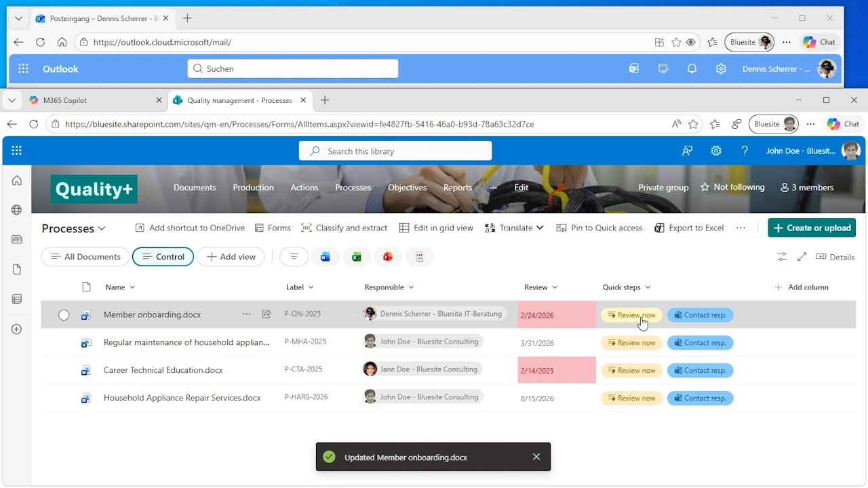The height and width of the screenshot is (488, 868).
Task: Filter library by PDF files icon
Action: (420, 257)
